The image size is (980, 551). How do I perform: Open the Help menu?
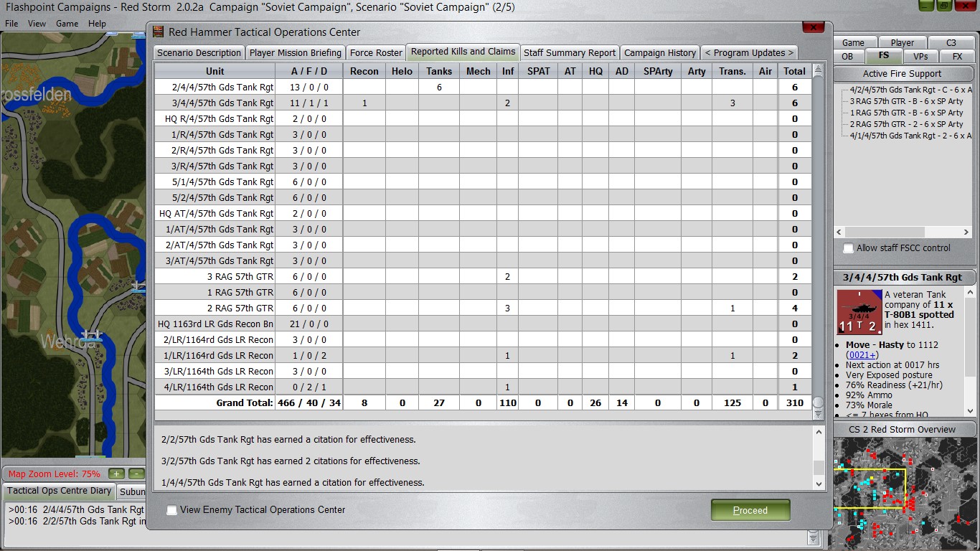[x=97, y=24]
